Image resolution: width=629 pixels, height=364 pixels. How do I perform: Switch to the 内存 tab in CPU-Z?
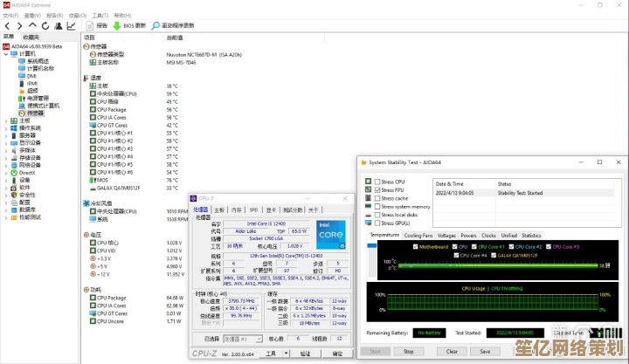tap(237, 209)
